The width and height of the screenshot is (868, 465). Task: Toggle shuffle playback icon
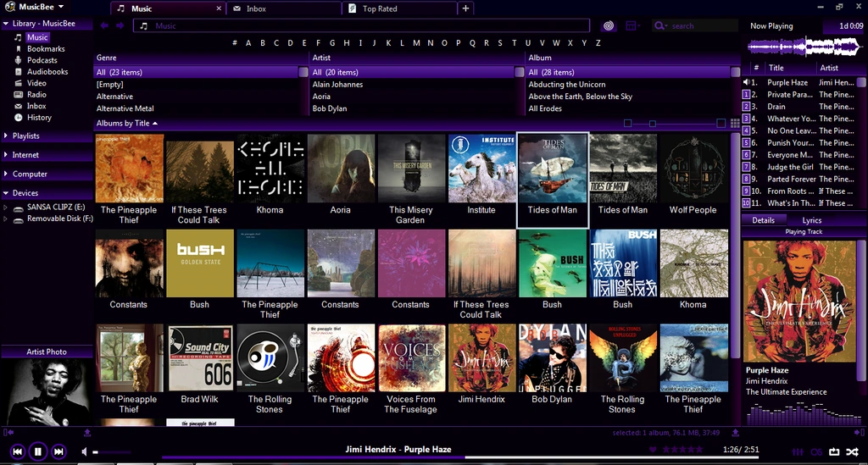[853, 451]
